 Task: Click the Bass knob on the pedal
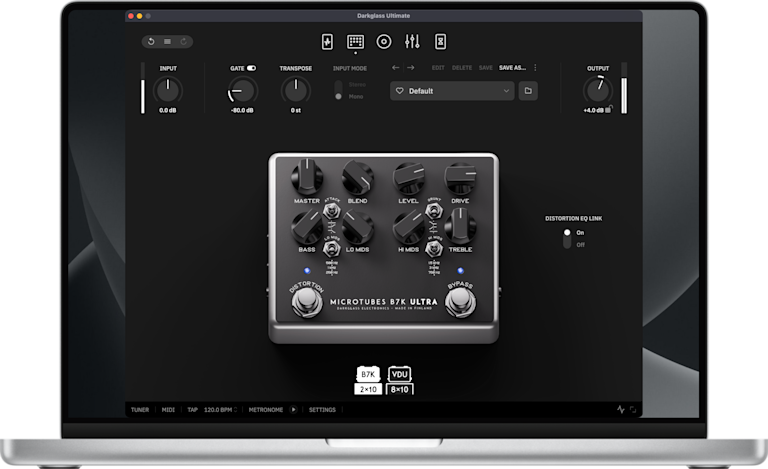307,226
